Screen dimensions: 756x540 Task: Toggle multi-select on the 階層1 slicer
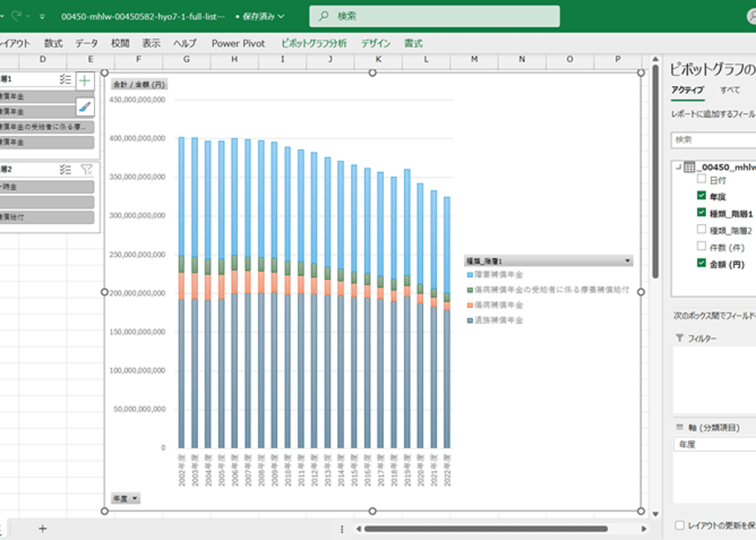pos(65,79)
